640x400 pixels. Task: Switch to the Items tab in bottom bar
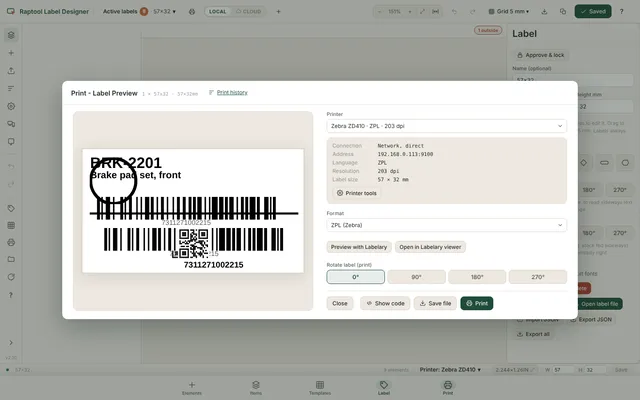tap(256, 388)
